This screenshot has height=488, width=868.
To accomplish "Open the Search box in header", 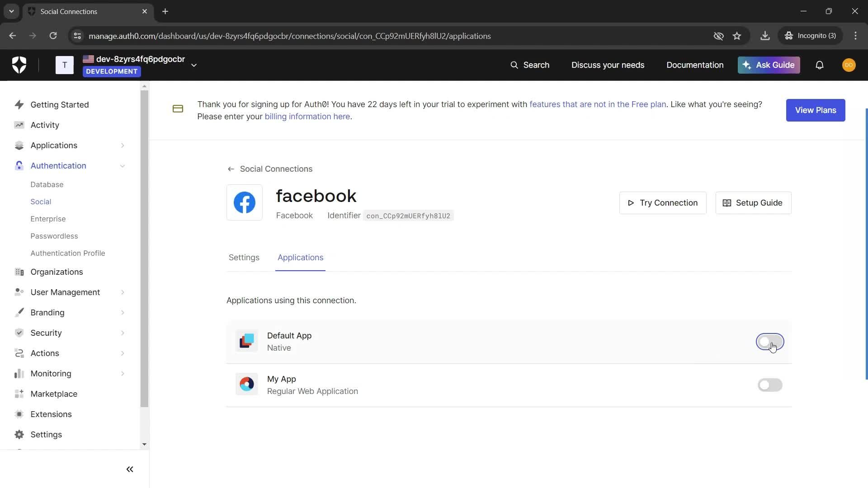I will tap(530, 65).
